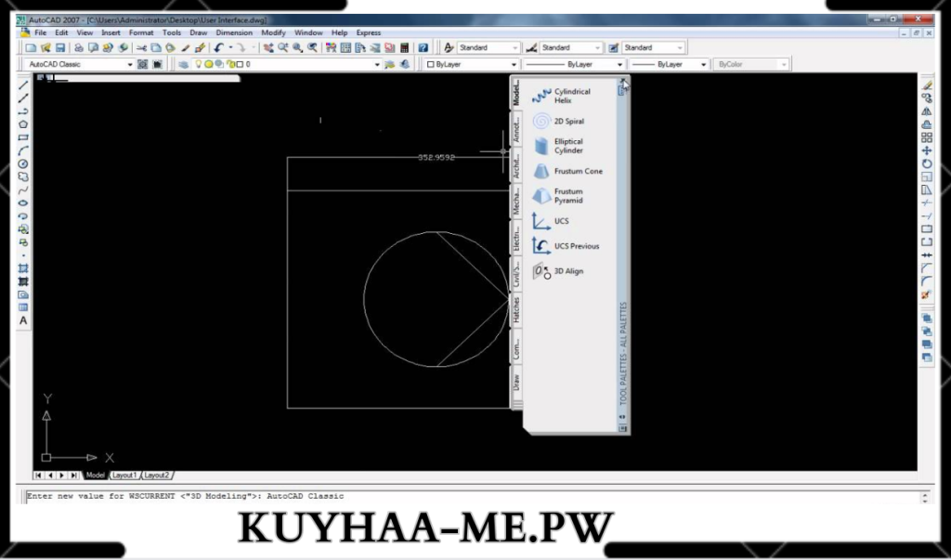Click the command line input area
Screen dimensions: 951x560
472,496
